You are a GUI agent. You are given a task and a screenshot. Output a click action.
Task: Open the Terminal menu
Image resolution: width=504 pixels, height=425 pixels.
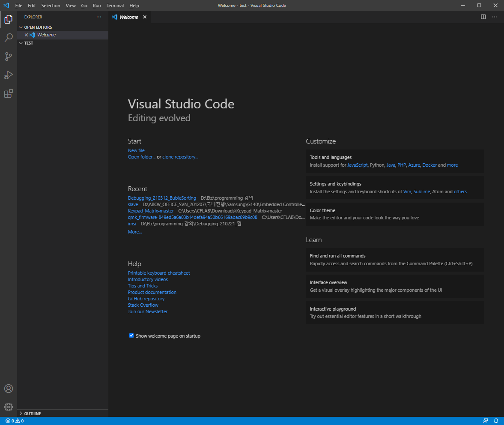[115, 6]
